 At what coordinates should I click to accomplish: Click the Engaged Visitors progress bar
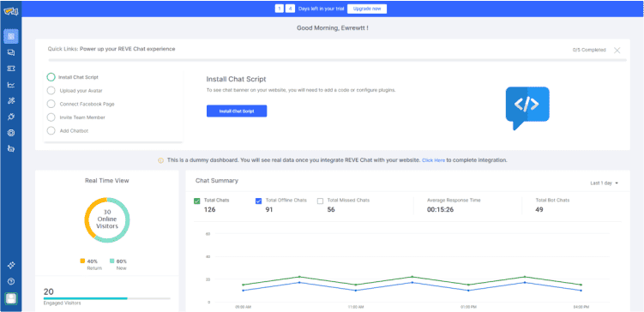pos(107,298)
